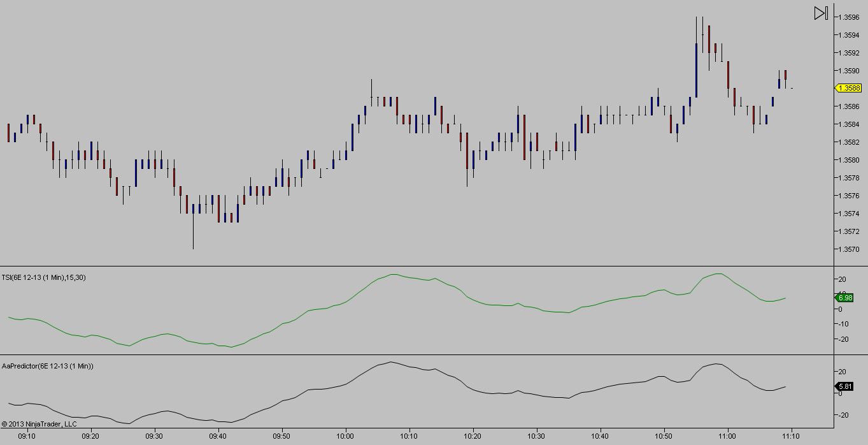
Task: Click the © 2013 NinjaTrader, LLC text
Action: 39,423
